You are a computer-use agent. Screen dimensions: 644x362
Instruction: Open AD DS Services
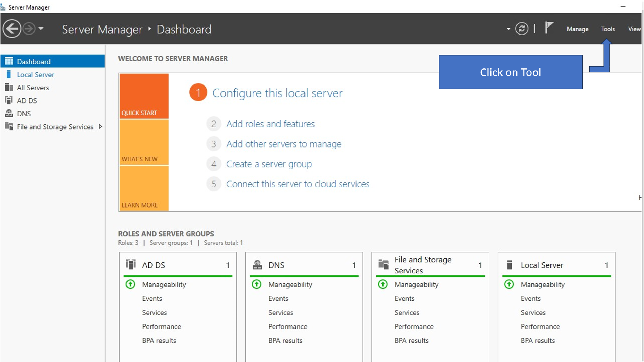pos(155,313)
